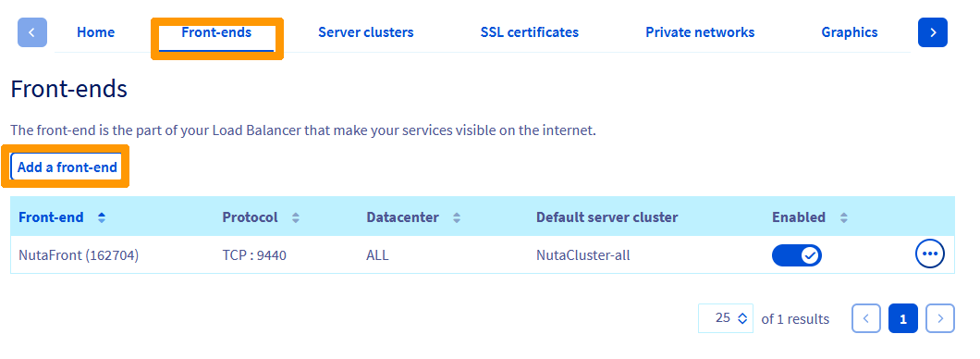Sort by Enabled column arrows
Image resolution: width=980 pixels, height=359 pixels.
pos(844,217)
